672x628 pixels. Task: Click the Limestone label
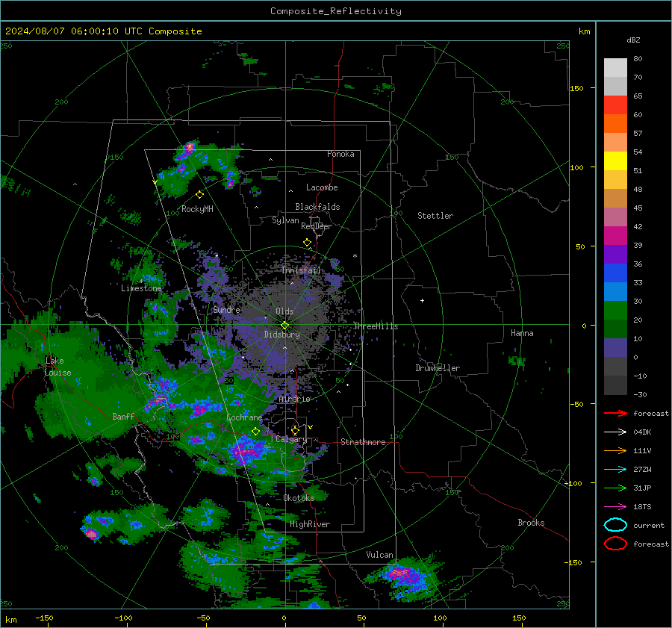(141, 288)
